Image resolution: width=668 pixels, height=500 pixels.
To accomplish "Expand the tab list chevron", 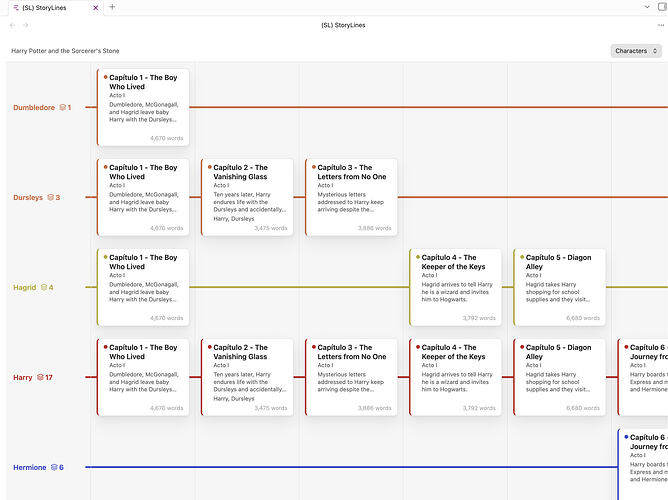I will pos(647,7).
